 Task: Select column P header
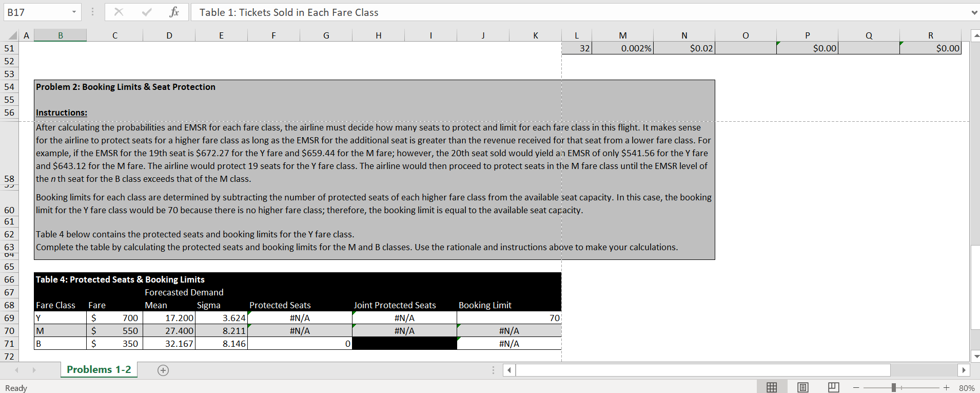click(x=808, y=35)
